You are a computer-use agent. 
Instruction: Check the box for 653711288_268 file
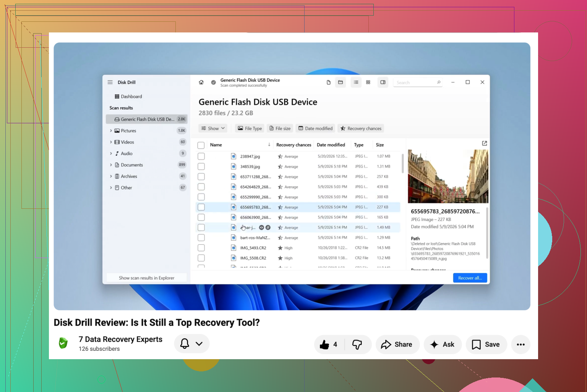click(x=201, y=177)
